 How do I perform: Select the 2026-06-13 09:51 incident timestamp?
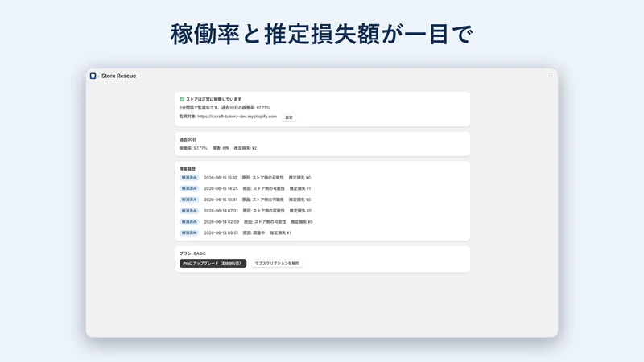click(x=221, y=233)
